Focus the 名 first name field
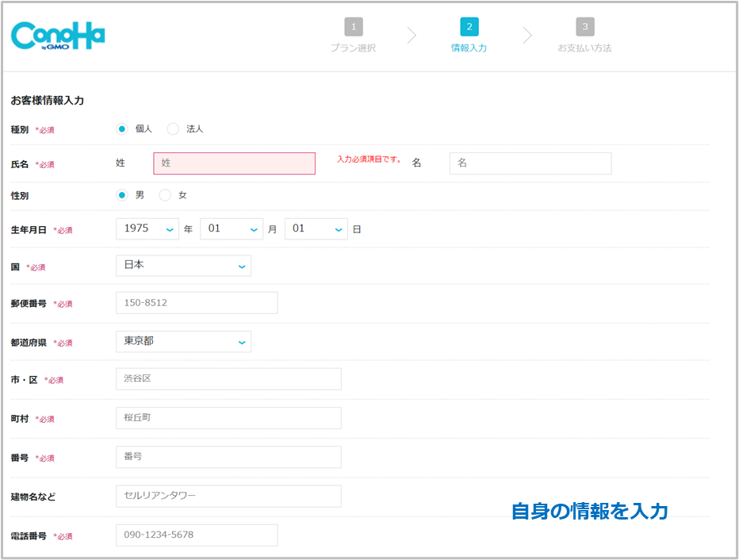 coord(530,163)
